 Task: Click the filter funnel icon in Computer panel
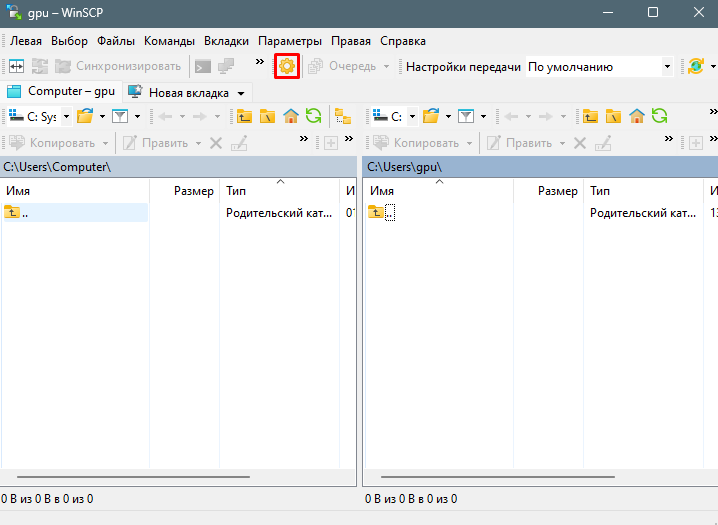click(x=120, y=116)
